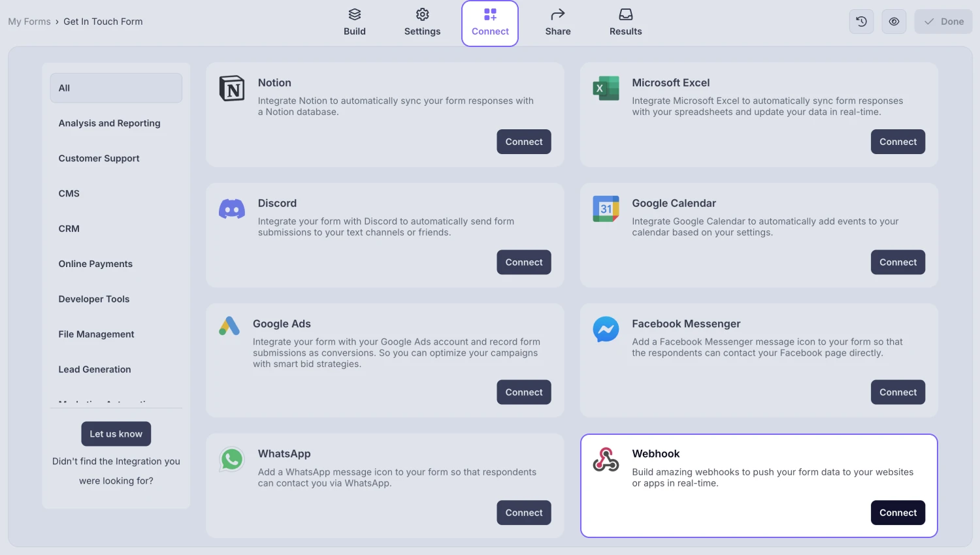
Task: Open the Share tab
Action: coord(557,22)
